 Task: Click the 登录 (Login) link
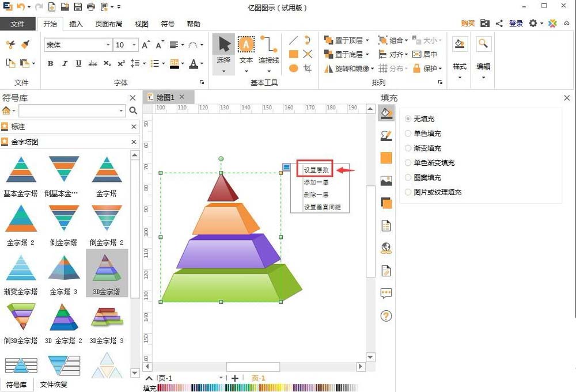click(516, 24)
